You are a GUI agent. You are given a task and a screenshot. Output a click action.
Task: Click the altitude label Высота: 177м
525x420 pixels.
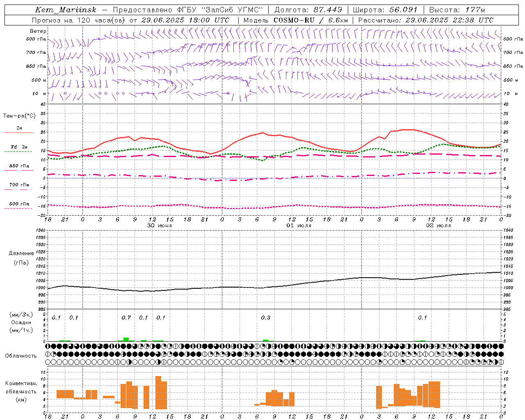coord(457,10)
